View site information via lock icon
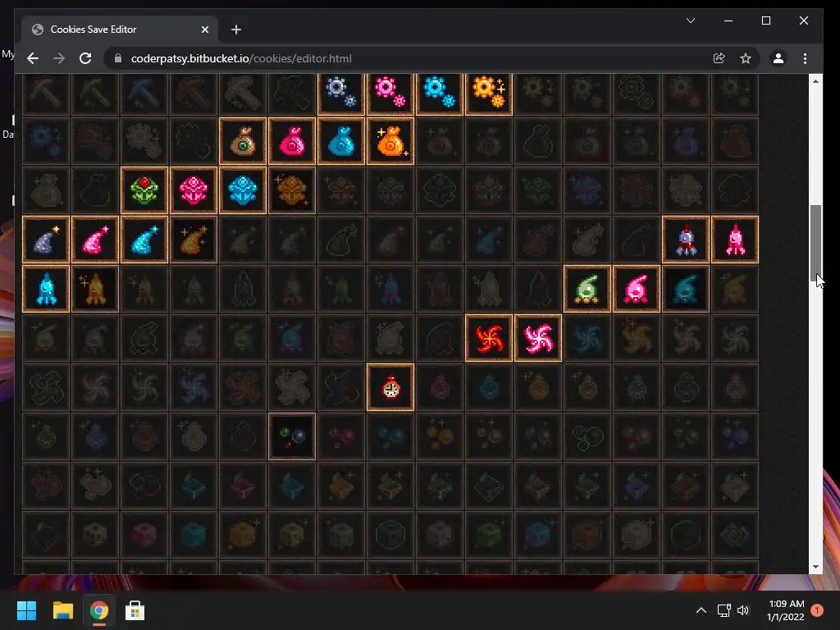 [118, 58]
